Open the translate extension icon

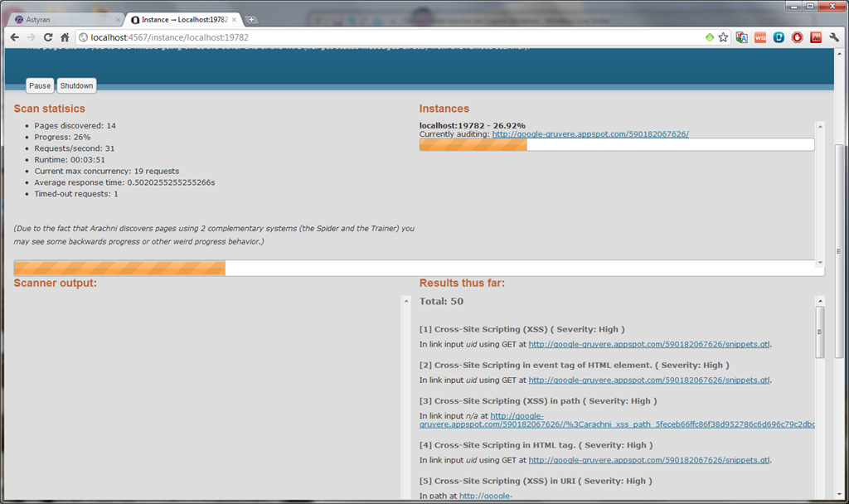[742, 37]
